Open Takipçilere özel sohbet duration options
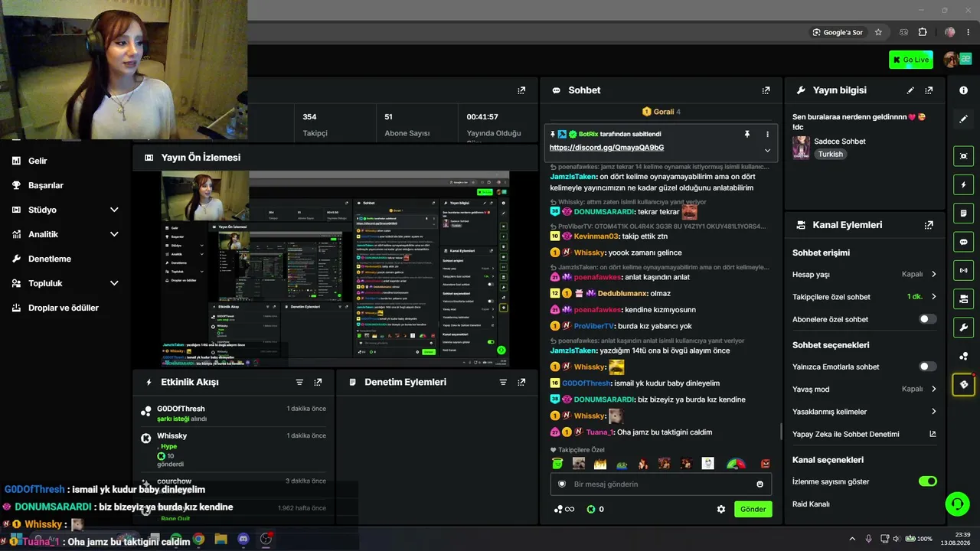Viewport: 980px width, 551px height. pos(864,297)
